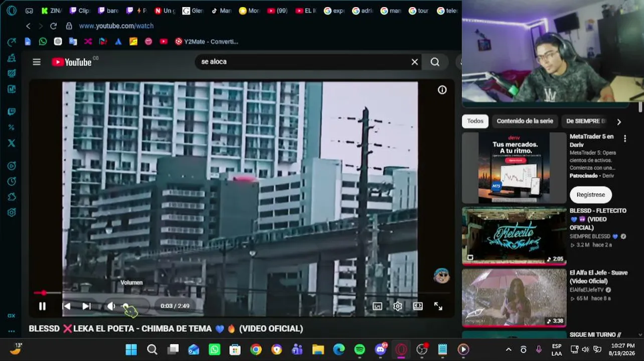644x361 pixels.
Task: Switch to the YouTube '(99)' browser tab
Action: pos(278,11)
